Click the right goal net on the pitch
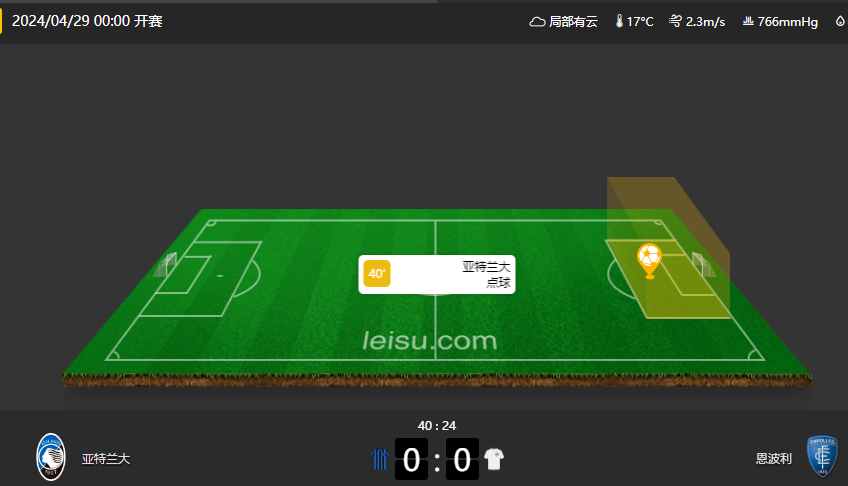Screen dimensions: 848x486 tap(703, 264)
